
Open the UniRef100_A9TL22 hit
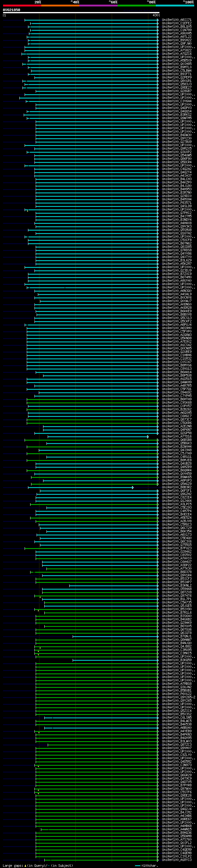pos(176,37)
